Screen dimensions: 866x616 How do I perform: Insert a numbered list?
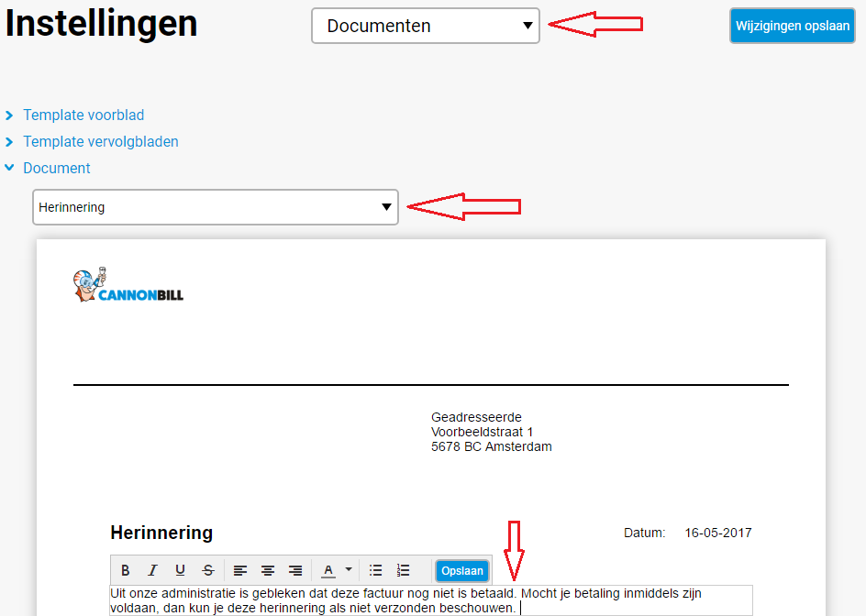click(x=403, y=570)
